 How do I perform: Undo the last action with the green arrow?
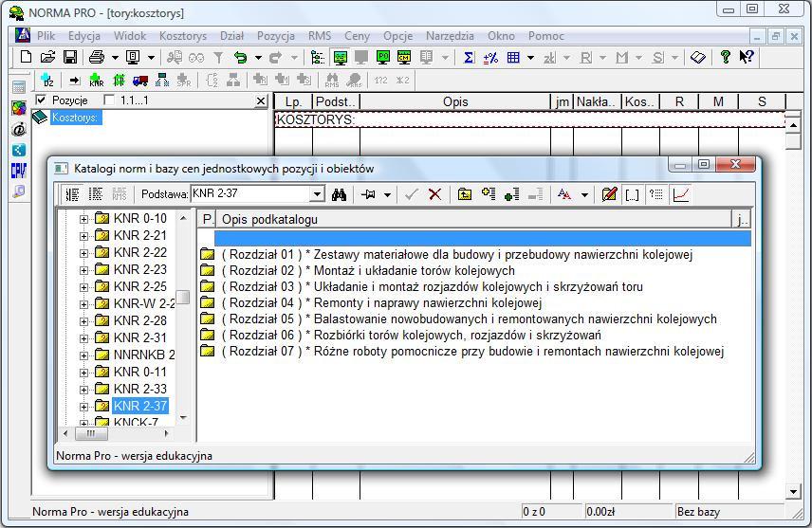click(x=240, y=57)
